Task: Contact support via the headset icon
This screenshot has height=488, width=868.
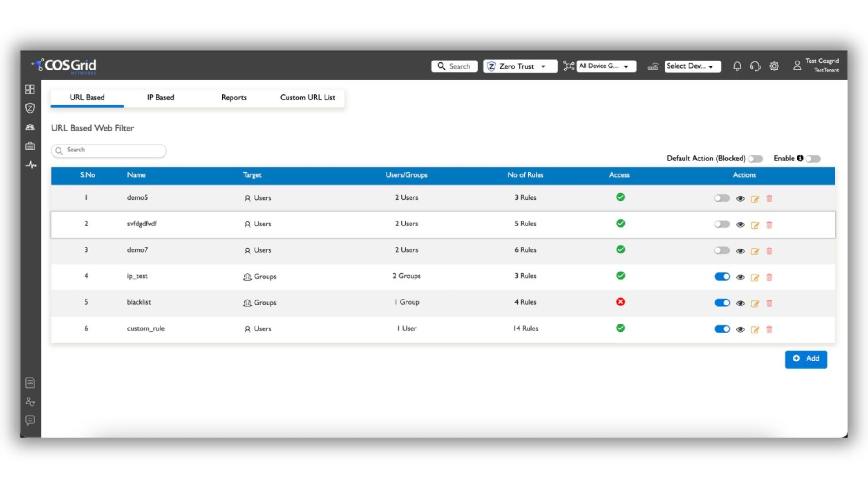Action: click(755, 66)
